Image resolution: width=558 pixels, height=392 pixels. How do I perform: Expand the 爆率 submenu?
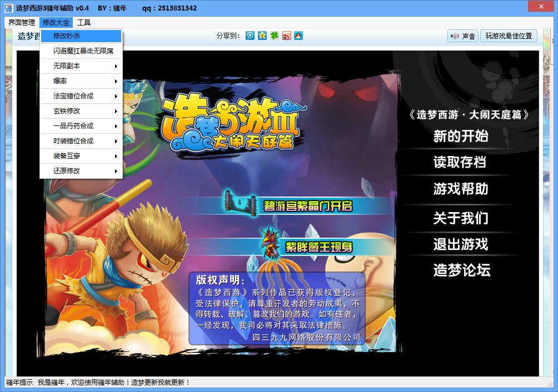81,81
